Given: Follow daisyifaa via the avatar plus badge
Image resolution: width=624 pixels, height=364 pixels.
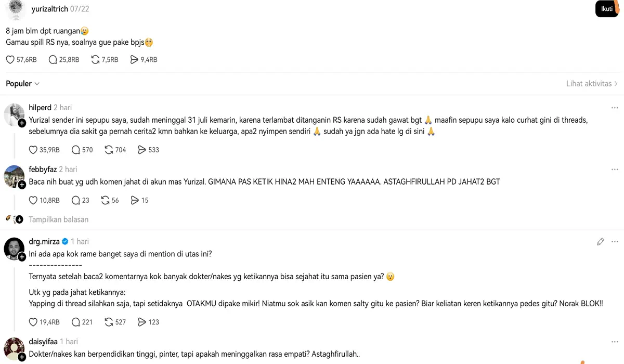Looking at the screenshot, I should 22,357.
